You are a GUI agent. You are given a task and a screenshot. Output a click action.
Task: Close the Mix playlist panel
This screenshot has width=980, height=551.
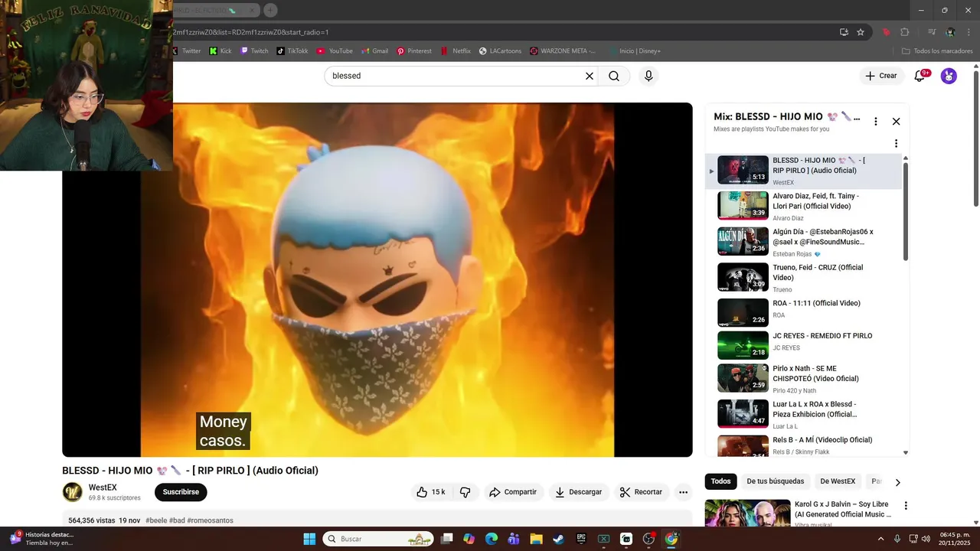[x=896, y=121]
